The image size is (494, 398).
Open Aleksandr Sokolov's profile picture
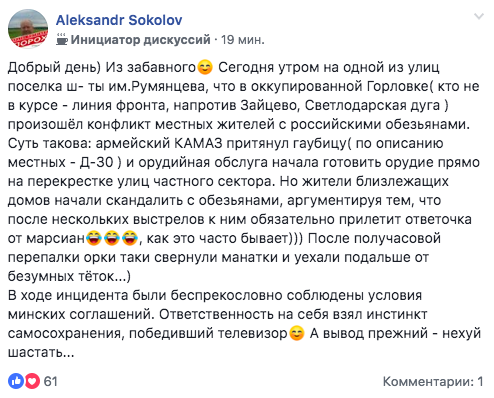coord(28,29)
